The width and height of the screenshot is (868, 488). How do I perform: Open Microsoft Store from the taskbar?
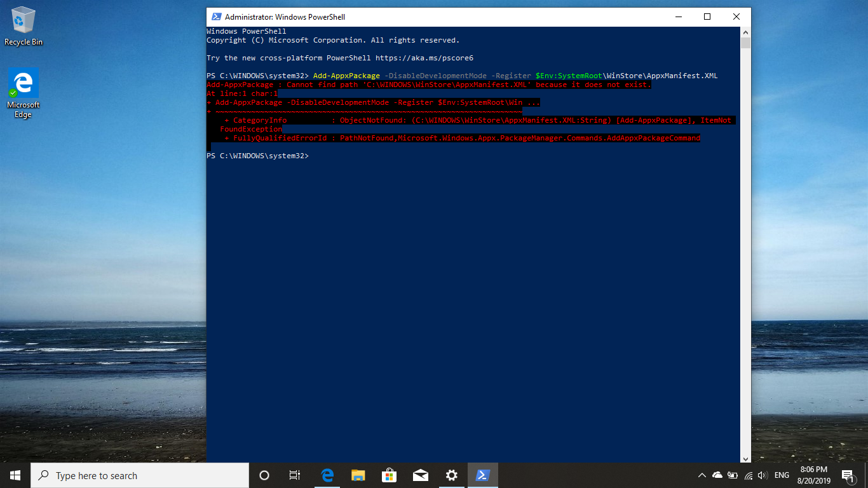[390, 475]
